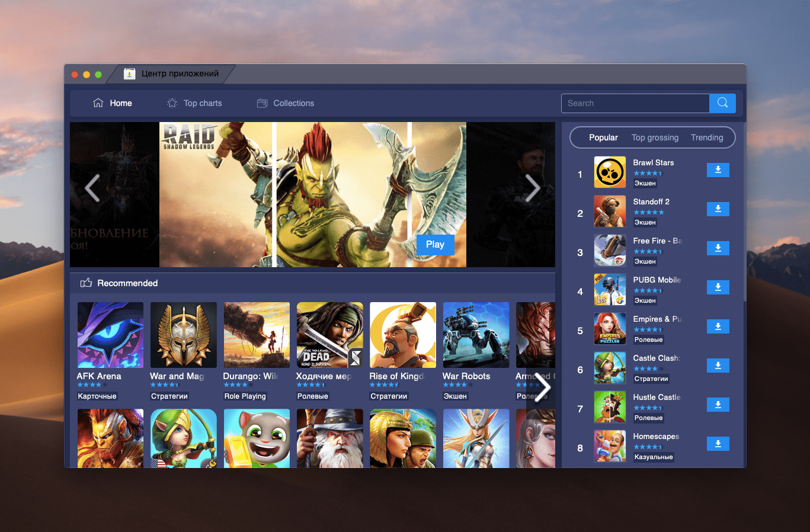This screenshot has width=810, height=532.
Task: Download Standoff 2 with its download button
Action: click(718, 209)
